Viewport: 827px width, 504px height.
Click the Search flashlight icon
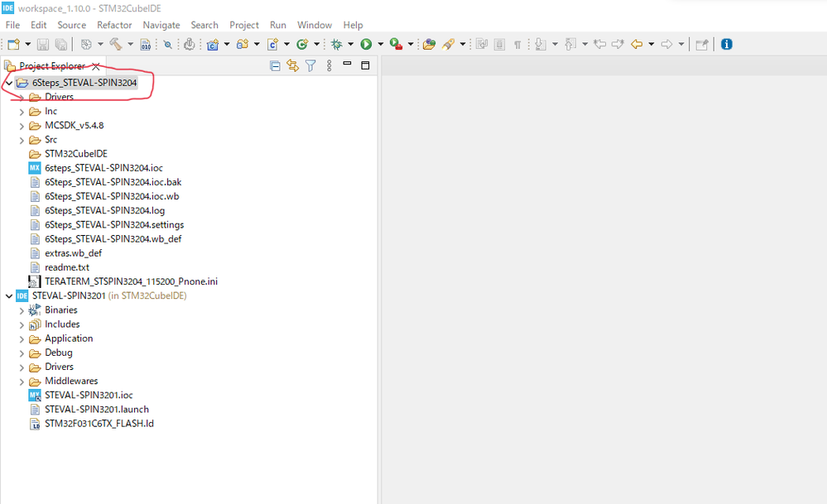tap(449, 45)
